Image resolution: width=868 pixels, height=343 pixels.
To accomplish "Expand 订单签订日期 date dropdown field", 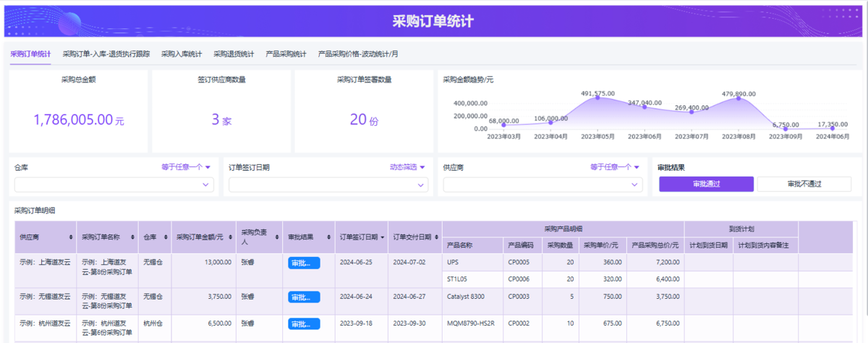I will coord(328,185).
